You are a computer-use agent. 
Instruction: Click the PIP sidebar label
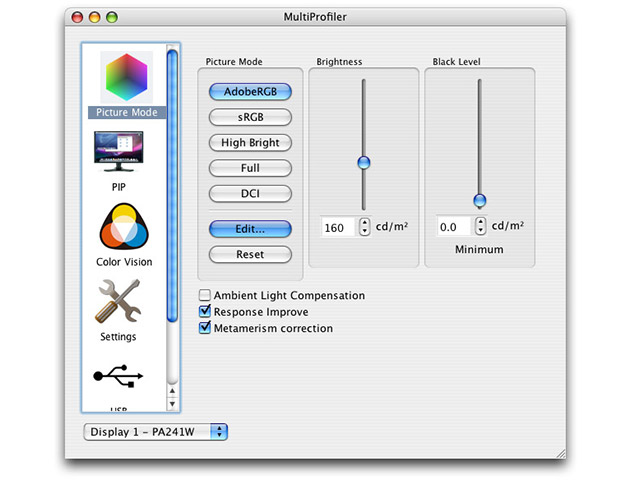point(119,187)
